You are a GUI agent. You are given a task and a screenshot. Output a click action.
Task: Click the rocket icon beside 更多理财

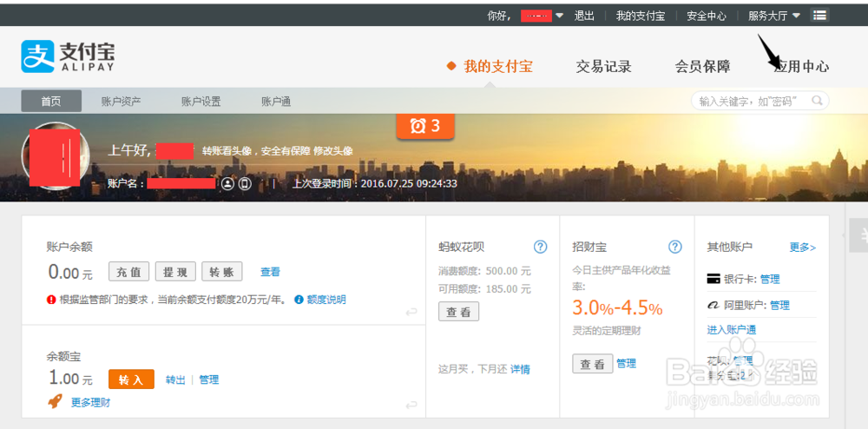(x=56, y=401)
